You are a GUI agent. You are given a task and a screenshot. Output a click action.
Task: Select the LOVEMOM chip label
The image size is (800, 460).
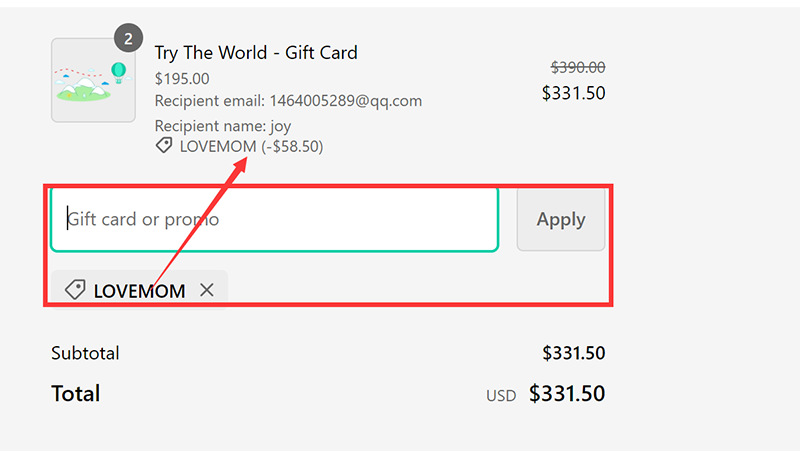(x=139, y=291)
